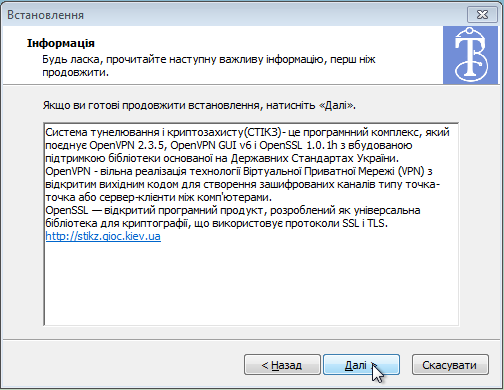Click the «Якщо ви готові продовжити» instruction
The width and height of the screenshot is (504, 390).
(x=199, y=105)
